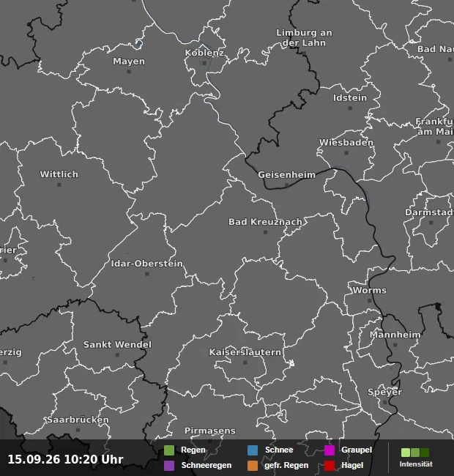Click the blue Schnee legend swatch
The height and width of the screenshot is (476, 454).
click(253, 450)
